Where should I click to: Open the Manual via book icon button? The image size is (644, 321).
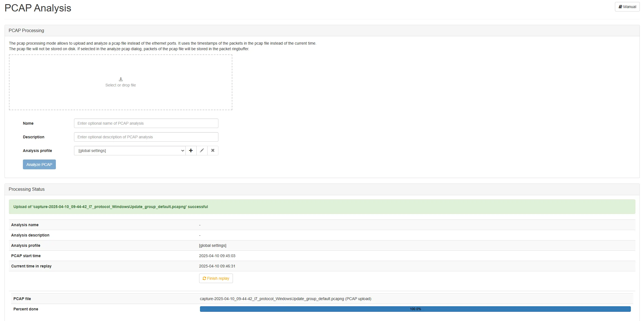(627, 7)
